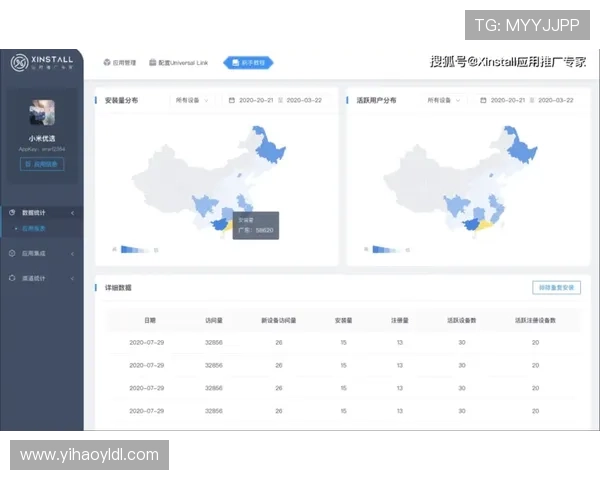Click the 配置Universal Link briefcase icon
Viewport: 600px width, 480px height.
coord(152,62)
